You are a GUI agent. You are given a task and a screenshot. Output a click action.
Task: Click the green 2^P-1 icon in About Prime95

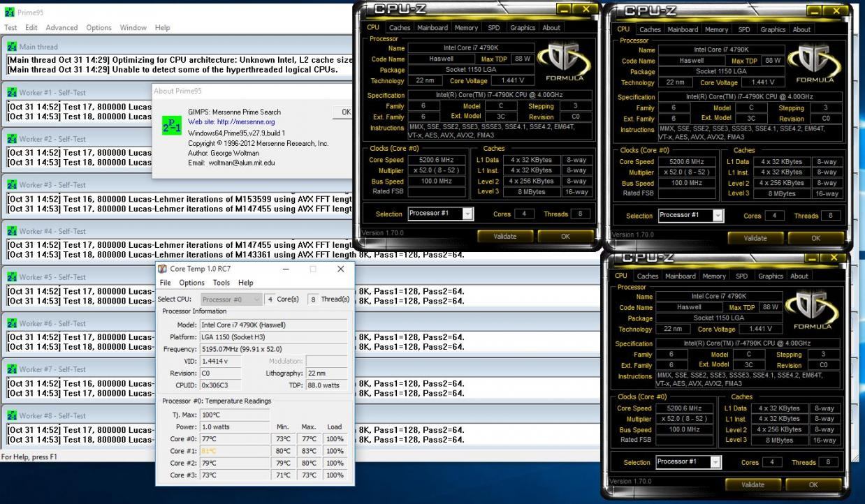click(171, 126)
